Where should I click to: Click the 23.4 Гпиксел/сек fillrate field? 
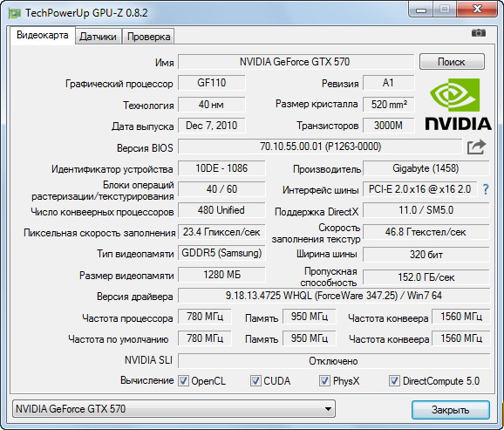point(221,232)
